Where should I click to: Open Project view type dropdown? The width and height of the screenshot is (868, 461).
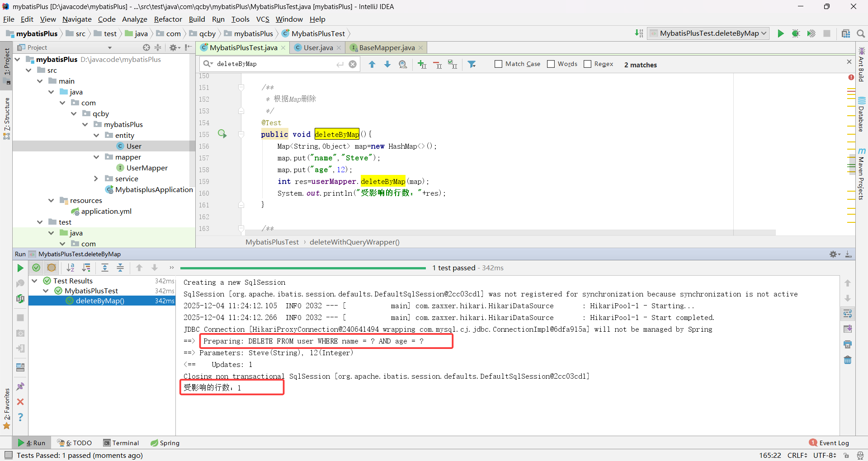pos(109,47)
